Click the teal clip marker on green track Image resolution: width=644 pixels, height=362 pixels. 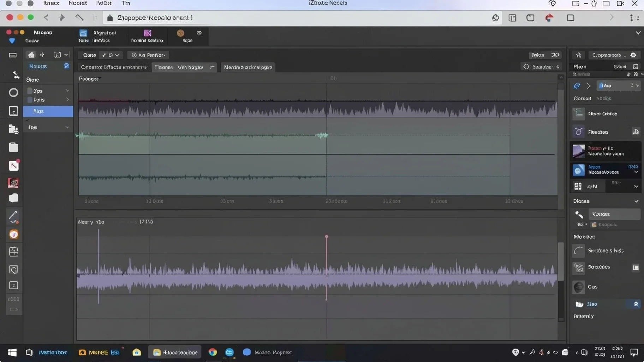click(x=321, y=135)
